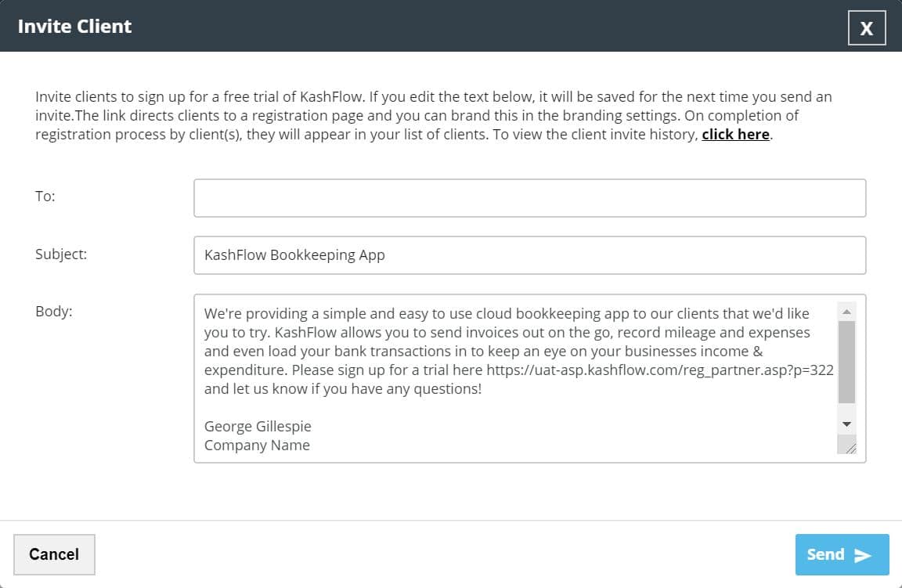Image resolution: width=902 pixels, height=588 pixels.
Task: Grab the Body textarea resize handle
Action: (x=849, y=447)
